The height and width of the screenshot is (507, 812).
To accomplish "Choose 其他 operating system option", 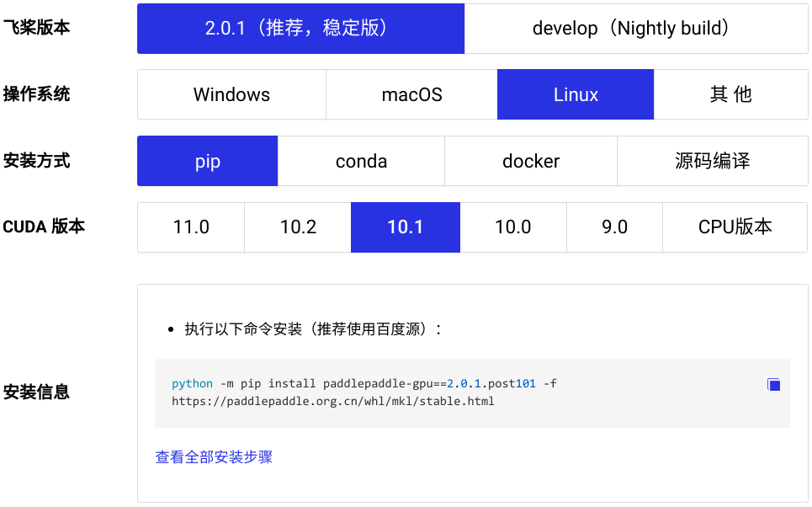I will [730, 94].
